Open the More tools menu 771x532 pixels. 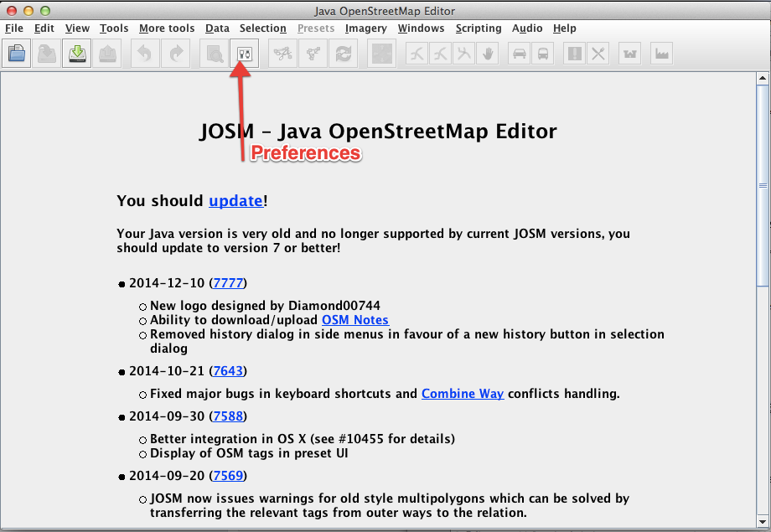pos(167,28)
